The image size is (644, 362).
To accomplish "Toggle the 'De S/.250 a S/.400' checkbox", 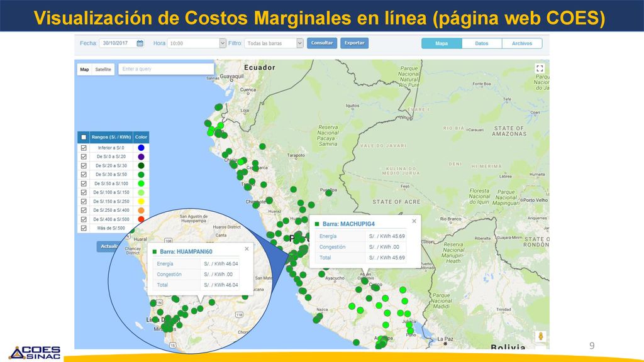I will (84, 210).
